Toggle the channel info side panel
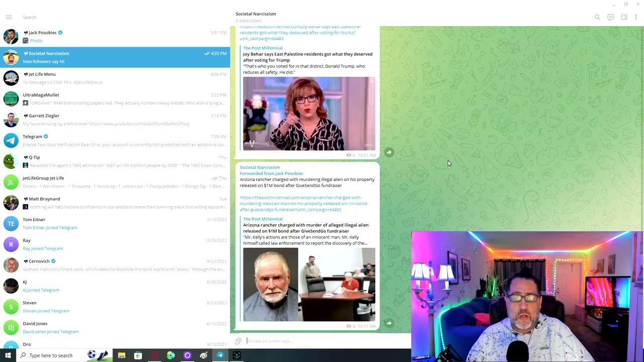Screen dimensions: 644x362 [x=624, y=17]
